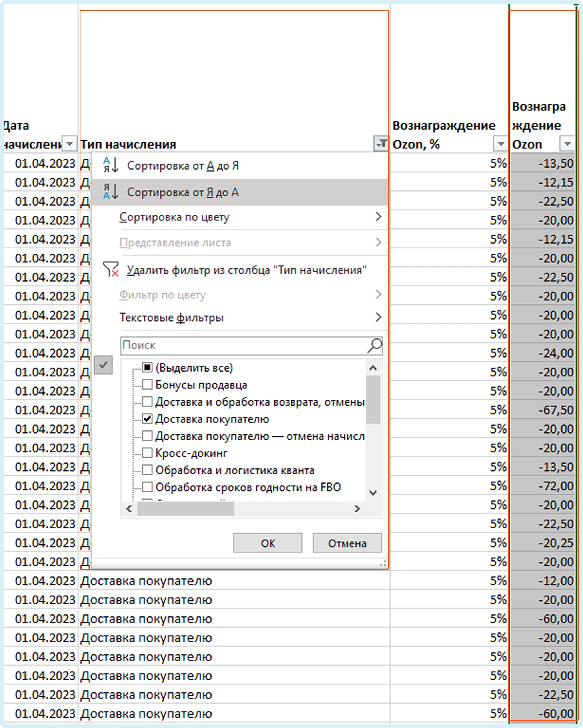This screenshot has height=728, width=583.
Task: Choose Удалить фильтр из столбца Тип начисления
Action: [x=246, y=270]
